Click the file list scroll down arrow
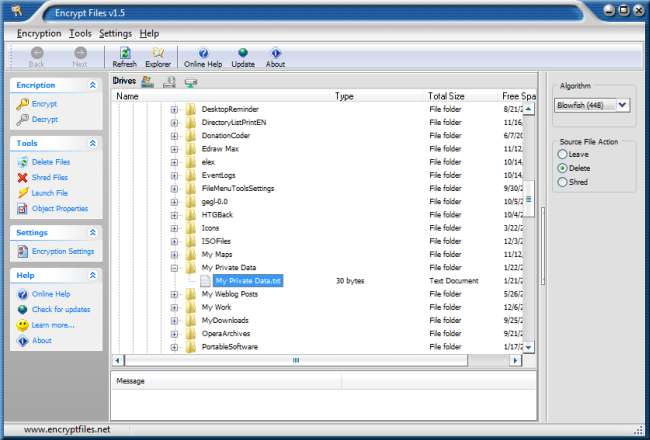 [529, 347]
